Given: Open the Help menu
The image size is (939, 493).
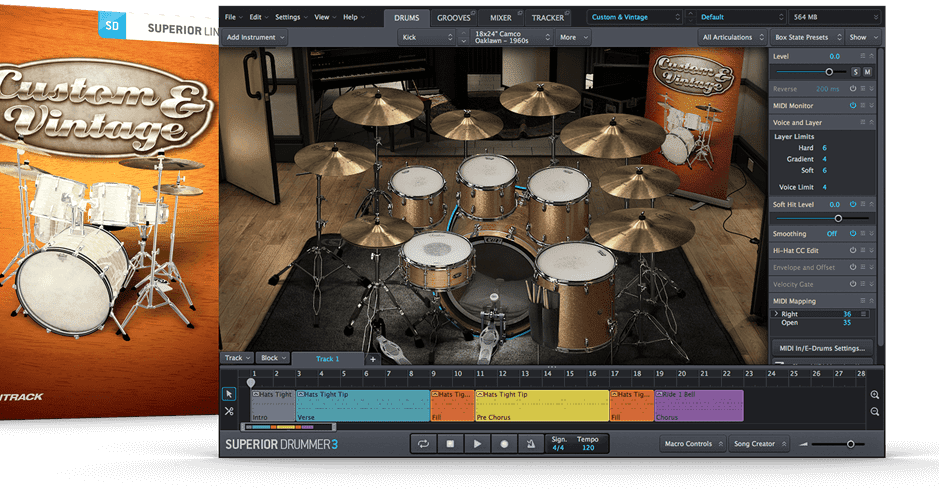Looking at the screenshot, I should point(353,17).
